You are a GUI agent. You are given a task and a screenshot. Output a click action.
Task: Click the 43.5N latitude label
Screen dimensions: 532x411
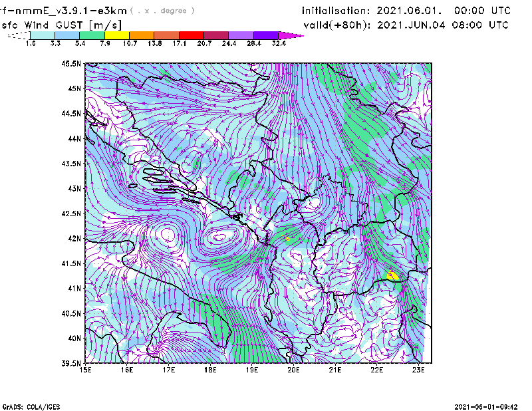[x=71, y=163]
